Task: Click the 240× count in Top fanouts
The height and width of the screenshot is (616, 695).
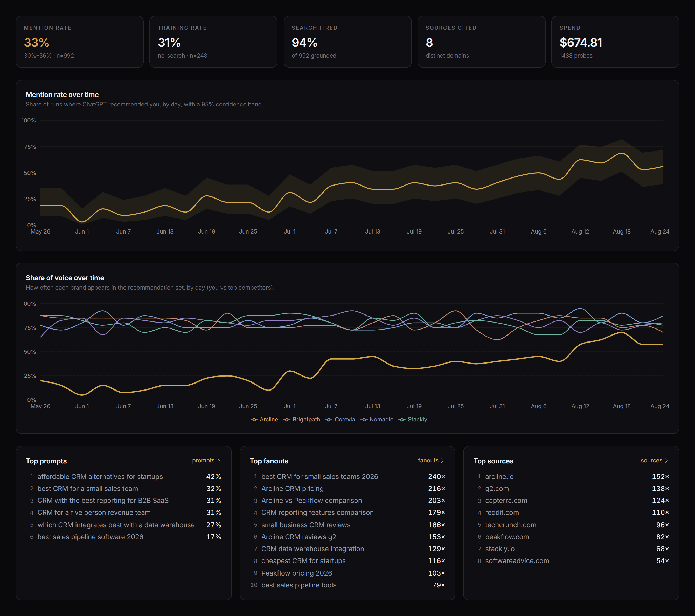Action: click(x=437, y=477)
